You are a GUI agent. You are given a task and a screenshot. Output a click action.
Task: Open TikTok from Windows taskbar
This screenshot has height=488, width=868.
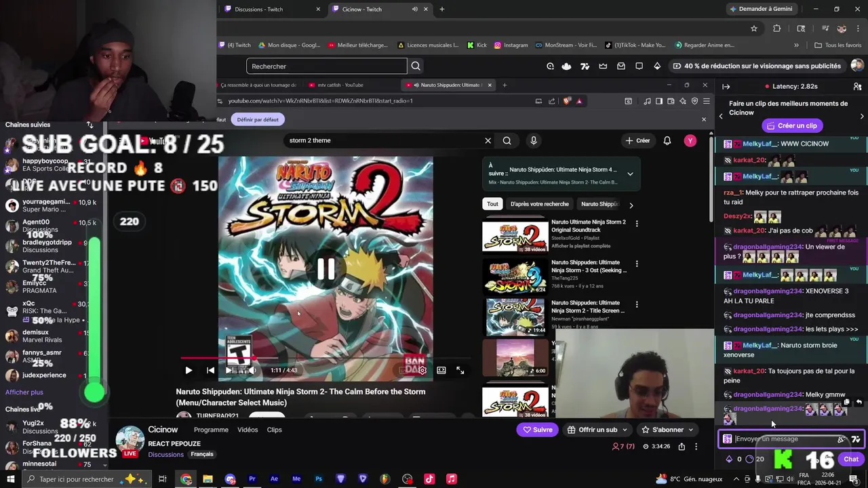point(429,479)
